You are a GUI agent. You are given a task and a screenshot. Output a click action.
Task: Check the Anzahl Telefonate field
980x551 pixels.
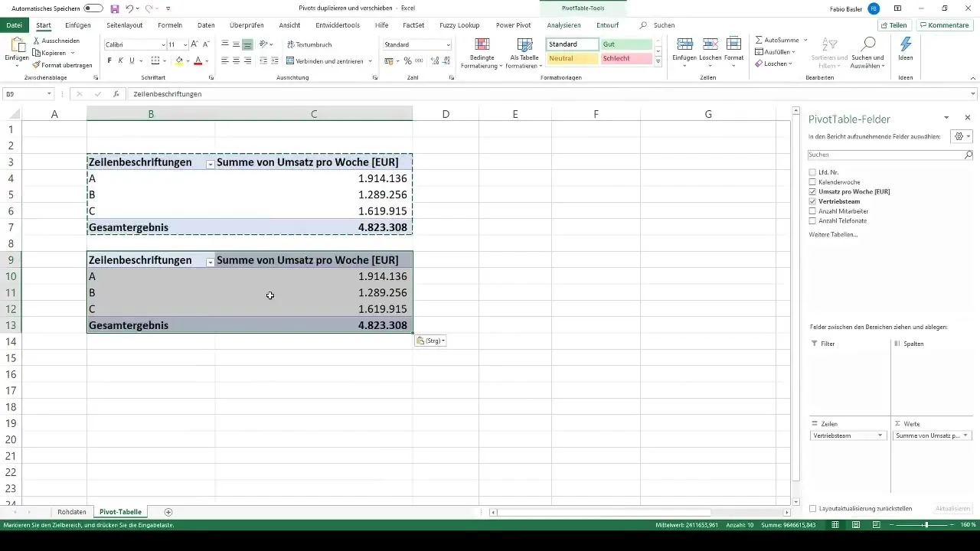click(x=812, y=221)
